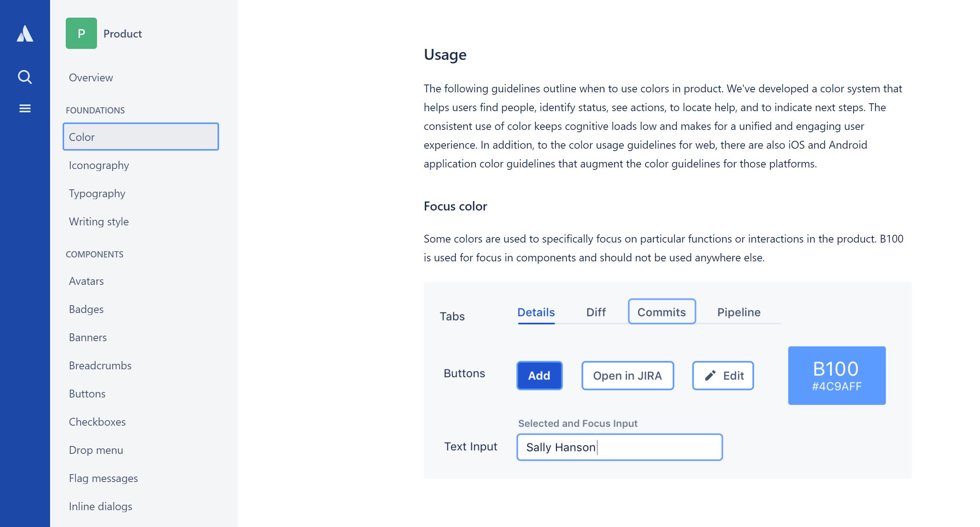980x527 pixels.
Task: Click into the Sally Hanson text input
Action: (620, 447)
